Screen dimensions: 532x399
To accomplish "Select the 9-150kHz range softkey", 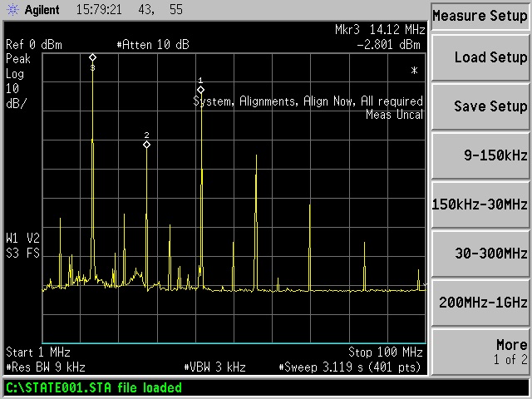I will (x=480, y=155).
